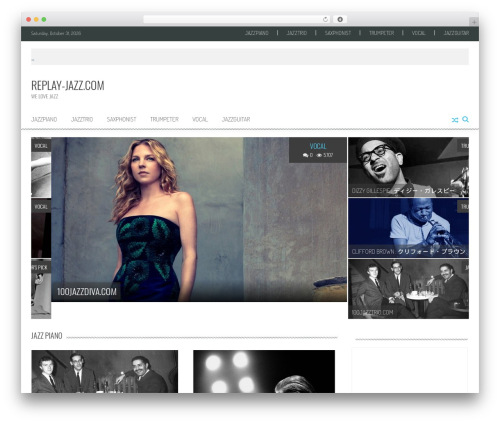Select the second VOCAL slider thumbnail on left
Image resolution: width=500 pixels, height=423 pixels.
point(41,228)
